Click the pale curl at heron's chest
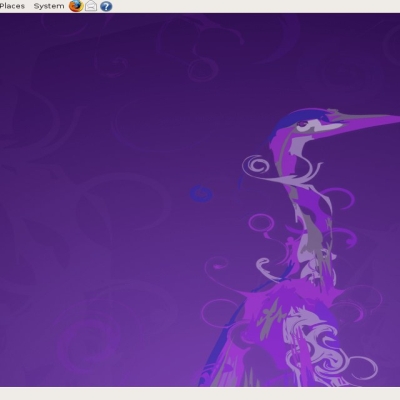Viewport: 400px width, 400px height. pos(268,268)
